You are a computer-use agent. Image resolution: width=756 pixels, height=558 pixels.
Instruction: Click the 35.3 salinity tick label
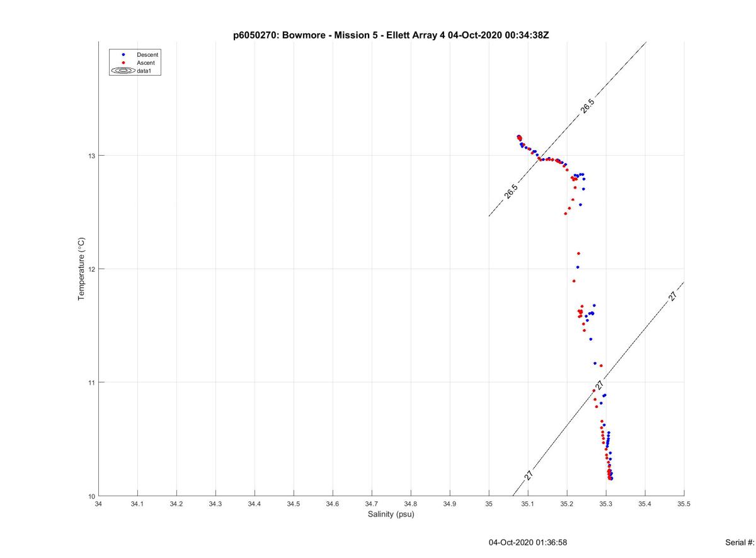tap(606, 504)
